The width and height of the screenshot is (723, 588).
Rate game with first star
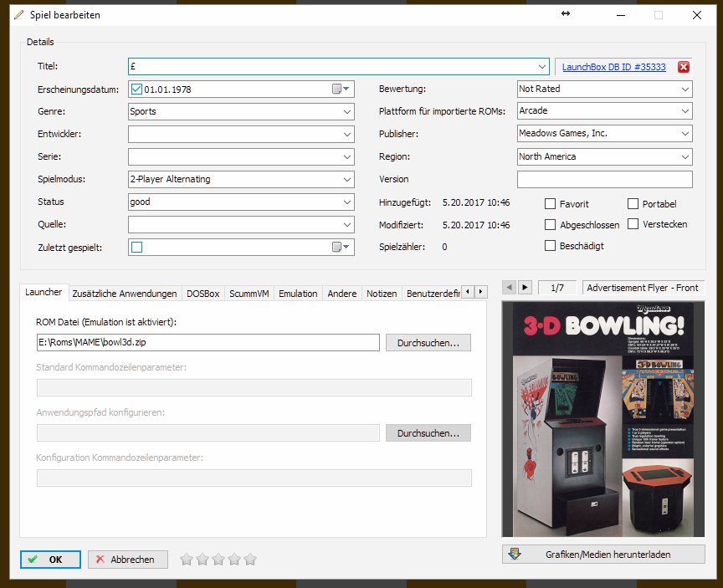[187, 560]
